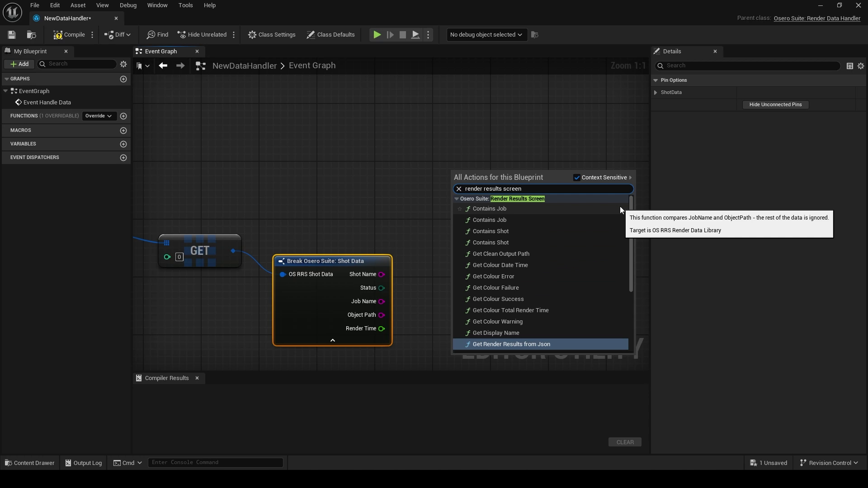The height and width of the screenshot is (488, 868).
Task: Close the My Blueprint panel tab
Action: tap(66, 52)
